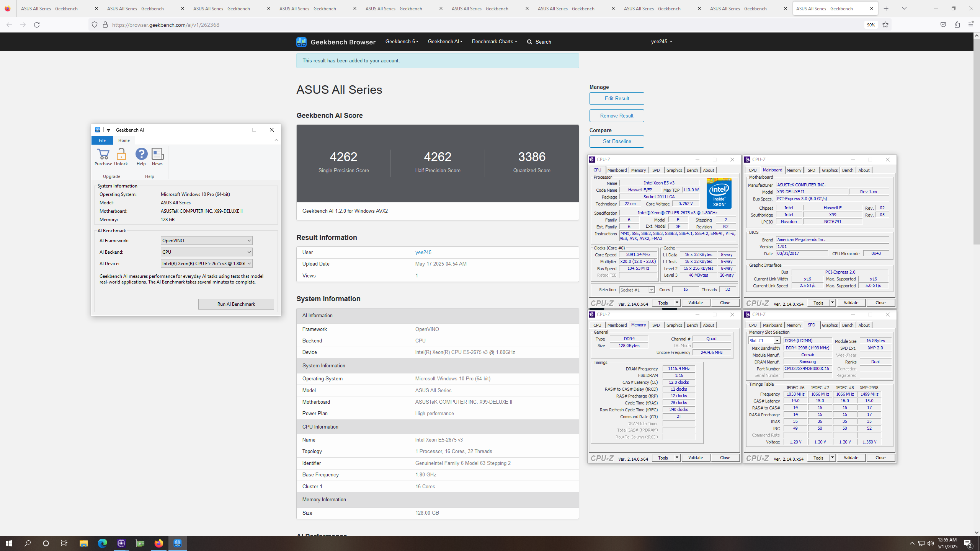The image size is (980, 551).
Task: Click the tracking protection shield icon
Action: pyautogui.click(x=95, y=24)
